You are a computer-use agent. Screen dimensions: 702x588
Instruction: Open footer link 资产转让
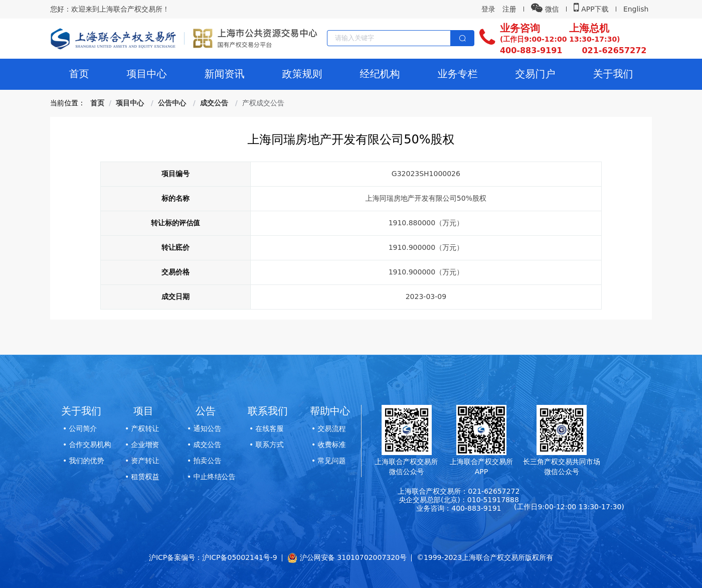click(x=145, y=461)
